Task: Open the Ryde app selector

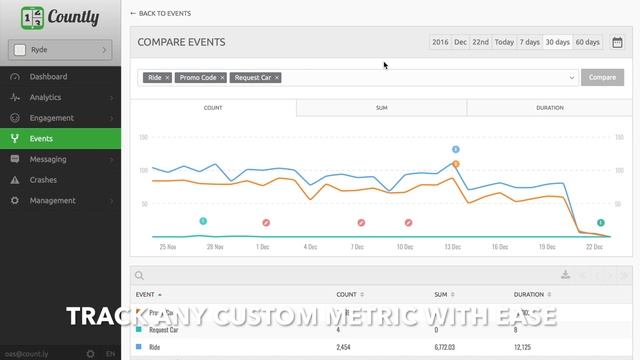Action: point(60,50)
